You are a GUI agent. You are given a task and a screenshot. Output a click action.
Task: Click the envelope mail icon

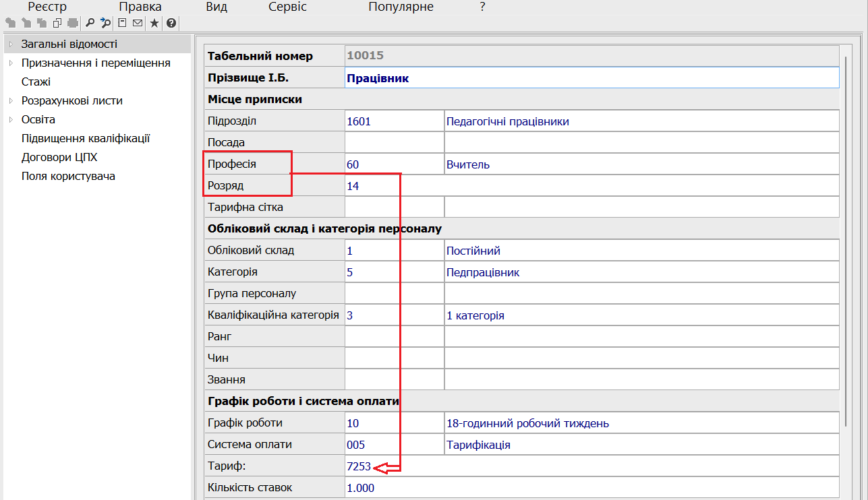[x=138, y=23]
